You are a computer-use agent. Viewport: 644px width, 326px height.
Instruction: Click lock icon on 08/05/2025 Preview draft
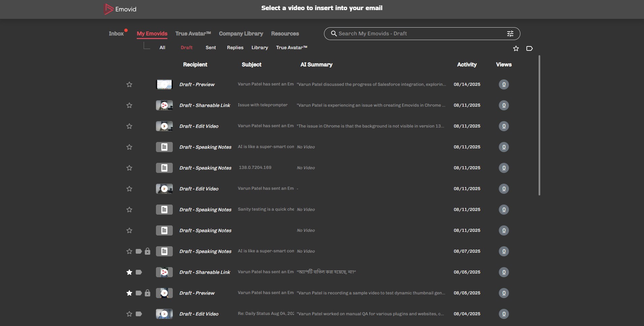point(148,293)
